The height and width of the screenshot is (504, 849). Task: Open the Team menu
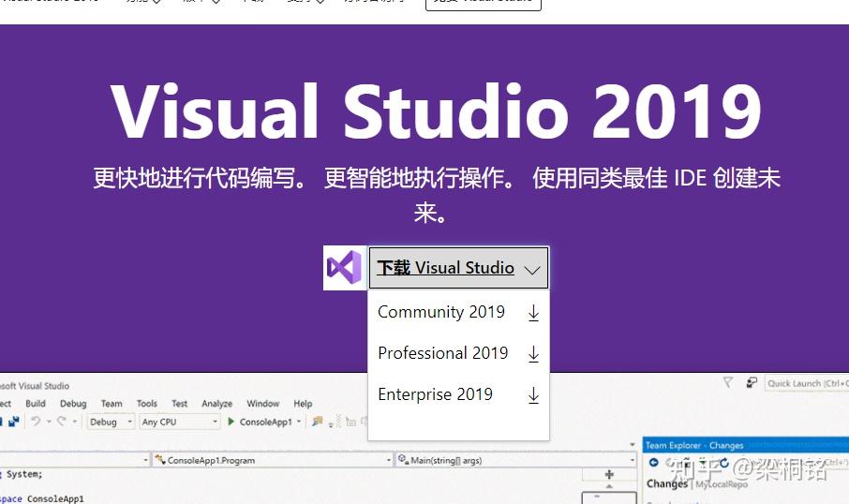[111, 404]
